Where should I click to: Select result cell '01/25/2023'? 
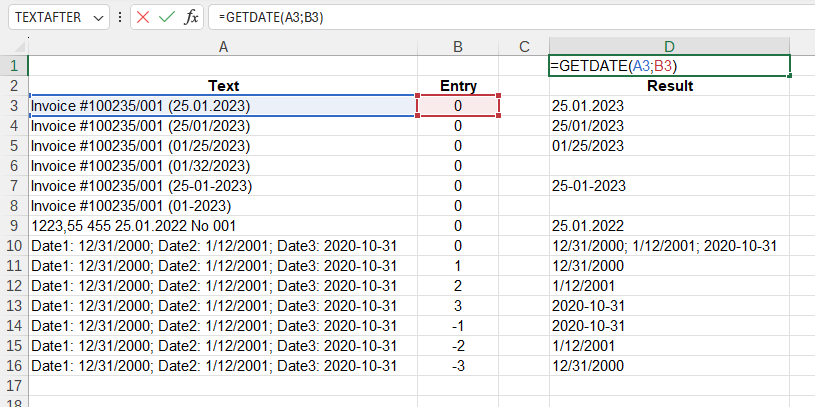tap(669, 146)
